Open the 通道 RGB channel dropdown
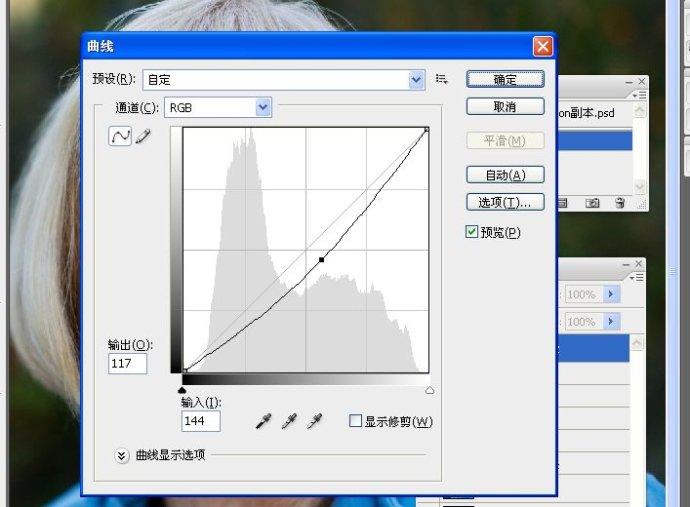This screenshot has height=507, width=690. pyautogui.click(x=263, y=107)
